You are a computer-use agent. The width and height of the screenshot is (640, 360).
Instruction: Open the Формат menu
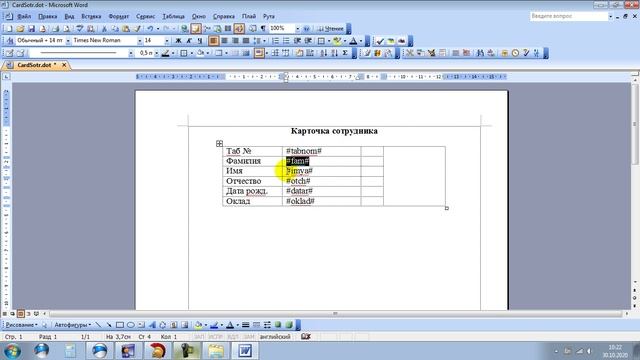point(118,16)
